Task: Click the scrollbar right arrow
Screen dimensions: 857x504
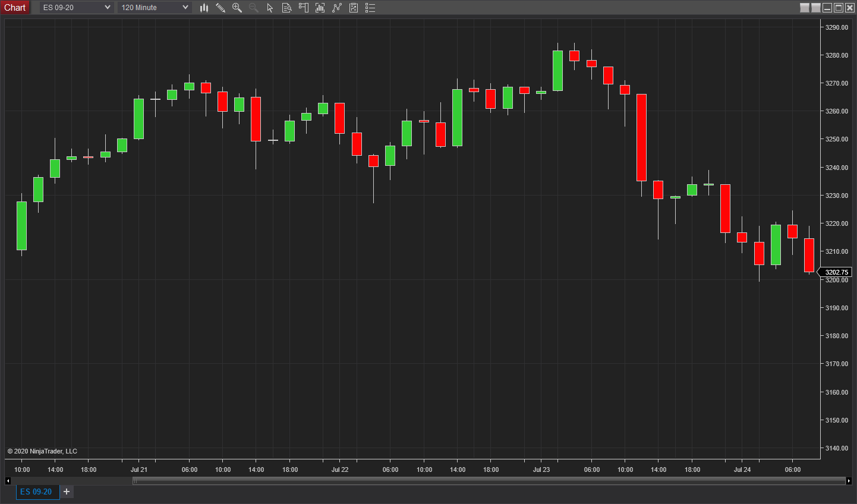Action: [x=849, y=481]
